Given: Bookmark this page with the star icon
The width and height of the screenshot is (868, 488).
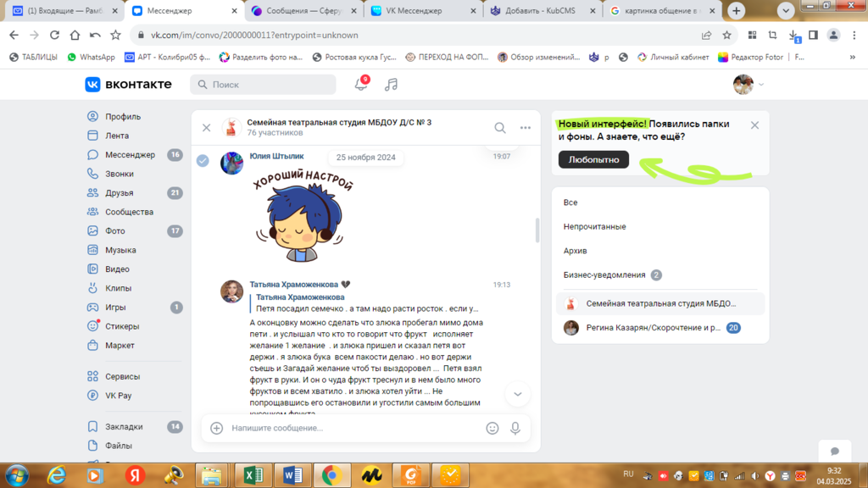Looking at the screenshot, I should 726,36.
